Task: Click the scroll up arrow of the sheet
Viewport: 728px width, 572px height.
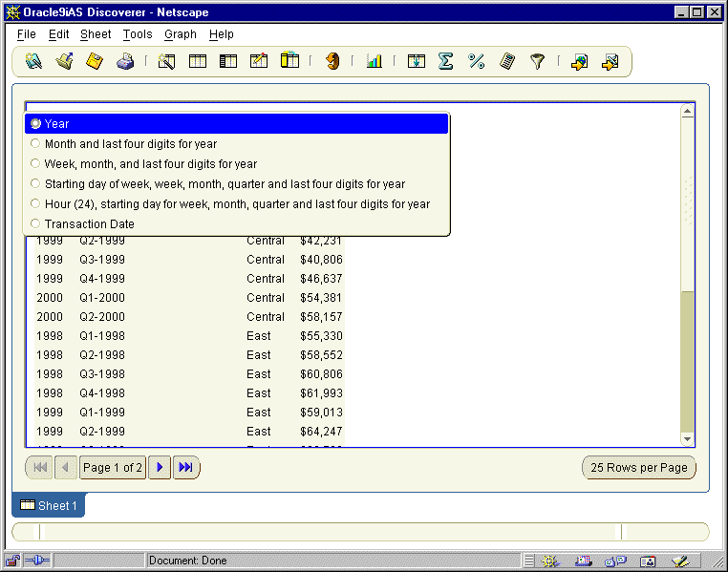Action: 688,112
